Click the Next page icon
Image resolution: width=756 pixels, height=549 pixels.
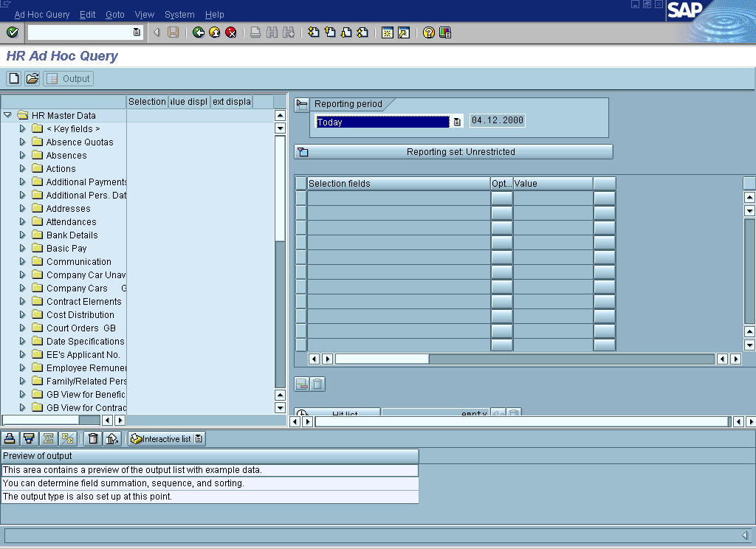pyautogui.click(x=346, y=32)
